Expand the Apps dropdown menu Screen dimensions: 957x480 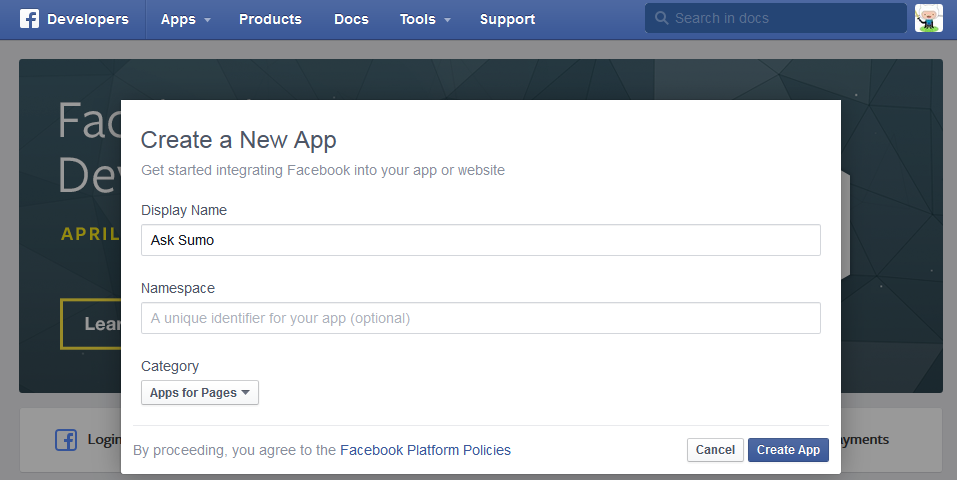pos(186,20)
